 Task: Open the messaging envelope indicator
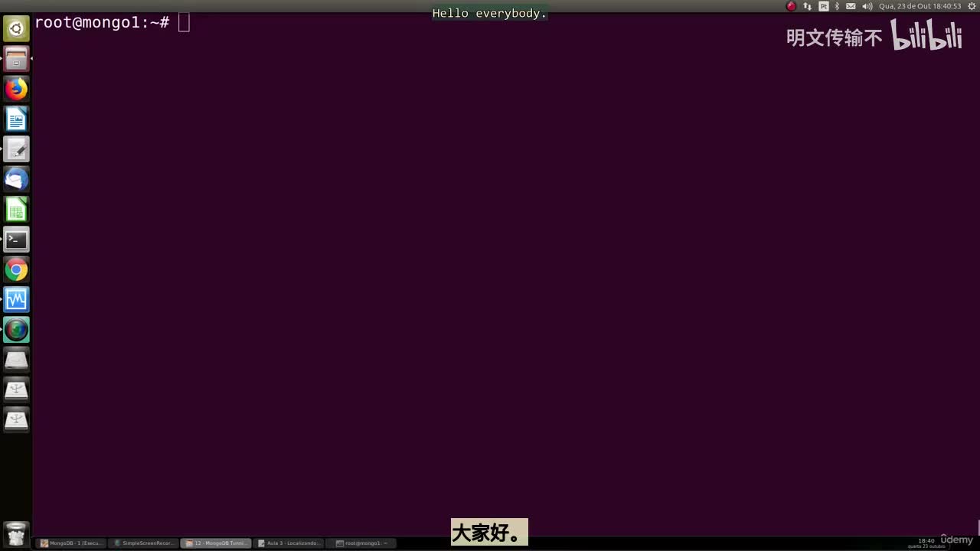[x=851, y=6]
